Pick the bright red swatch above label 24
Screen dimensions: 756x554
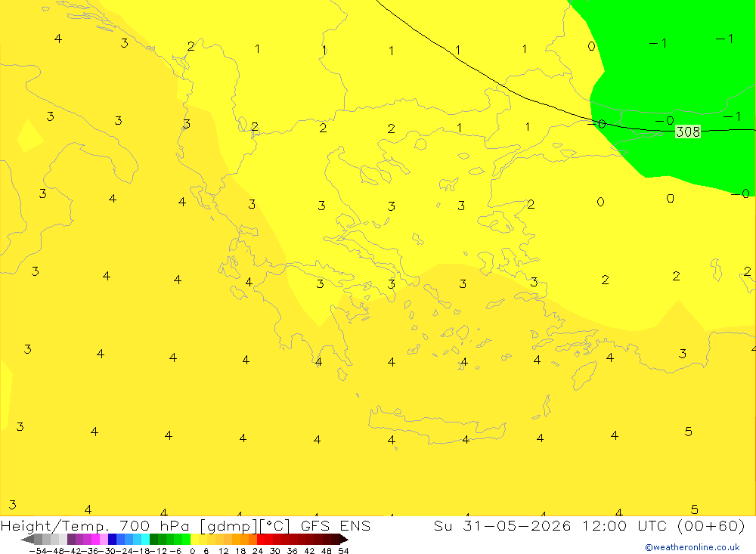click(261, 540)
